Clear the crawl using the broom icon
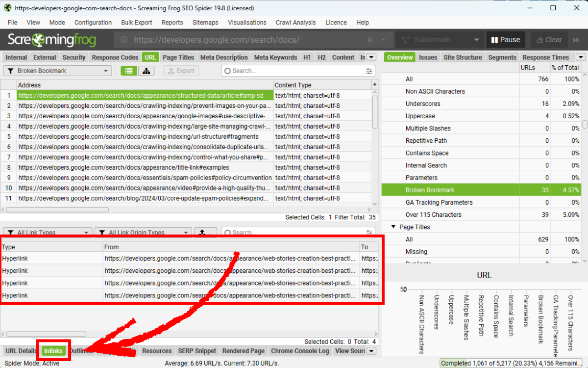Viewport: 588px width, 368px height. click(549, 39)
